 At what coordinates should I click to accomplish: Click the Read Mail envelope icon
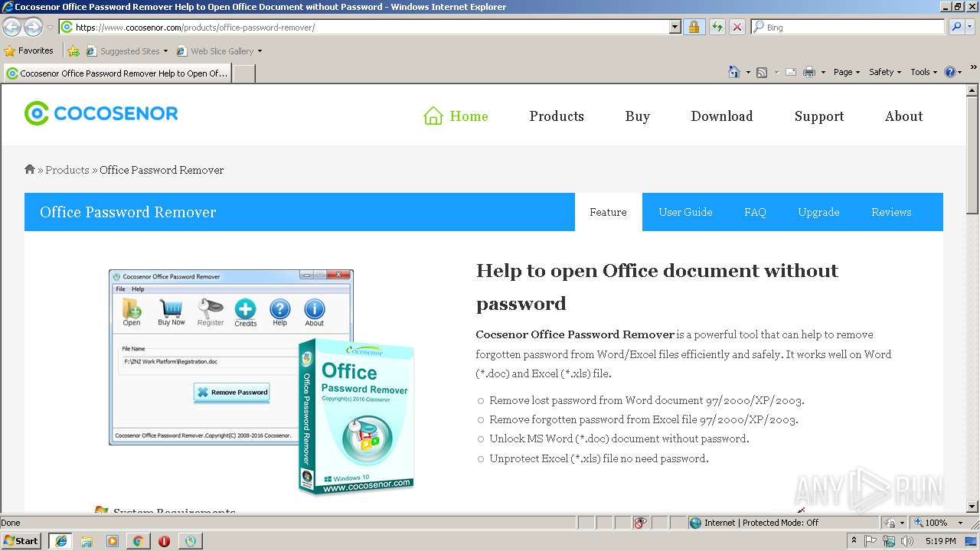(x=790, y=72)
